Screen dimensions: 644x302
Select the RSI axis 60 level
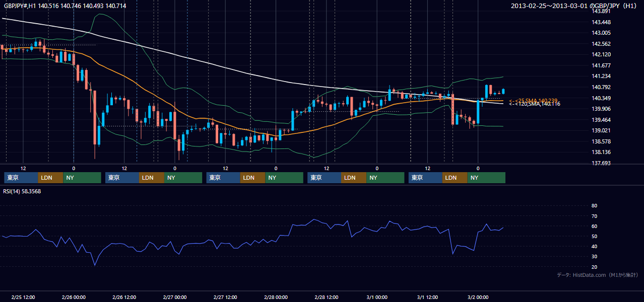tap(594, 226)
